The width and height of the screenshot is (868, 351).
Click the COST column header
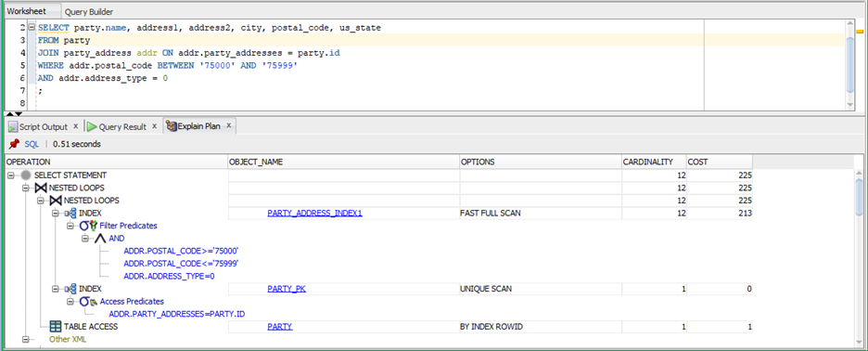tap(719, 162)
